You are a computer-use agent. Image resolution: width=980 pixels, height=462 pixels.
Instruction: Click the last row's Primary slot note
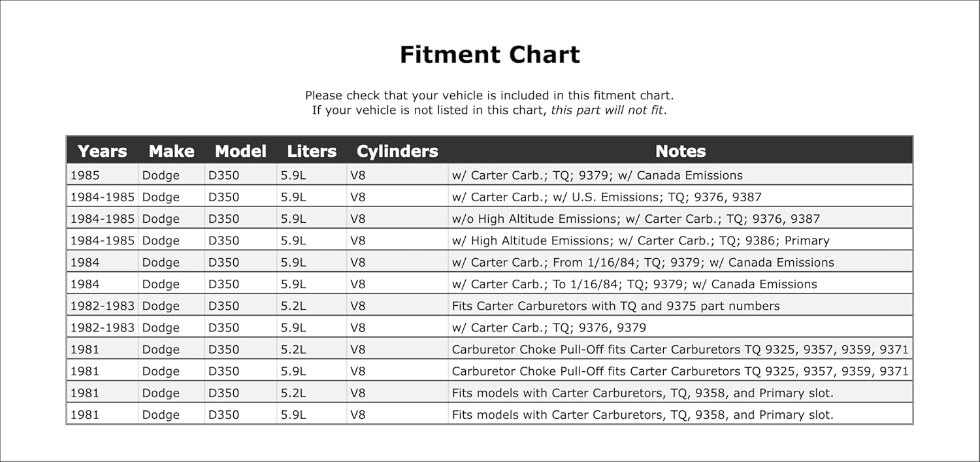point(642,414)
